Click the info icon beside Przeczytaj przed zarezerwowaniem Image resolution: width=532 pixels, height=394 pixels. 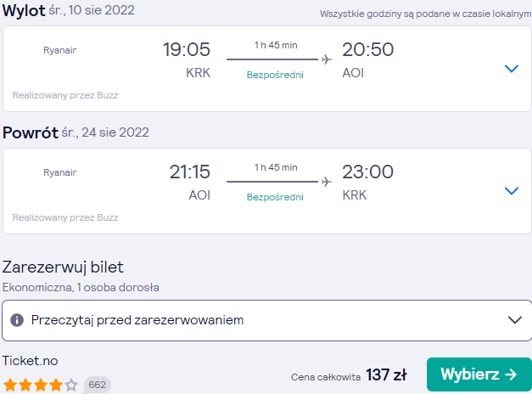coord(17,320)
